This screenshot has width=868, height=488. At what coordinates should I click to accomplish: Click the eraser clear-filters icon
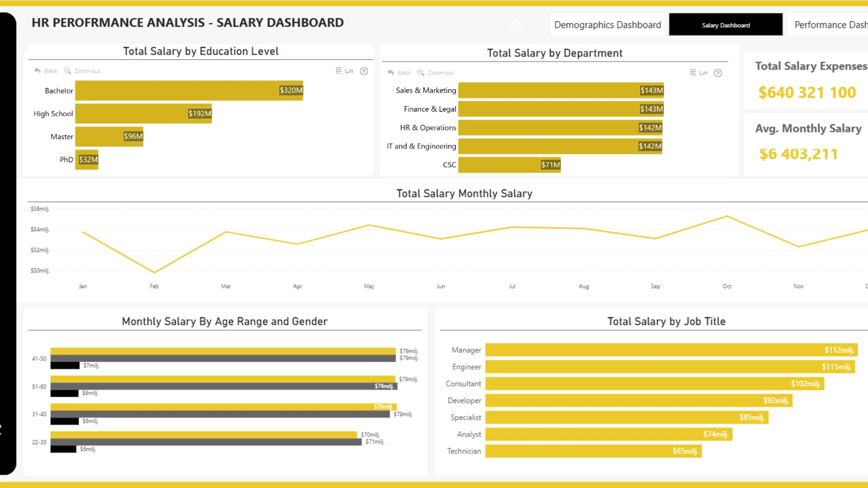(515, 25)
